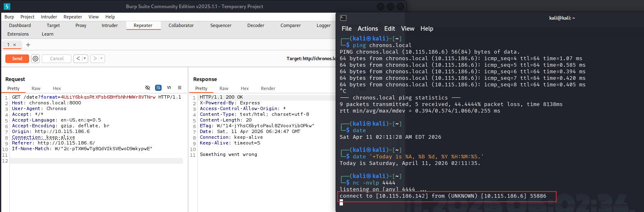644x212 pixels.
Task: Toggle word wrap icon in Request editor
Action: coord(158,88)
